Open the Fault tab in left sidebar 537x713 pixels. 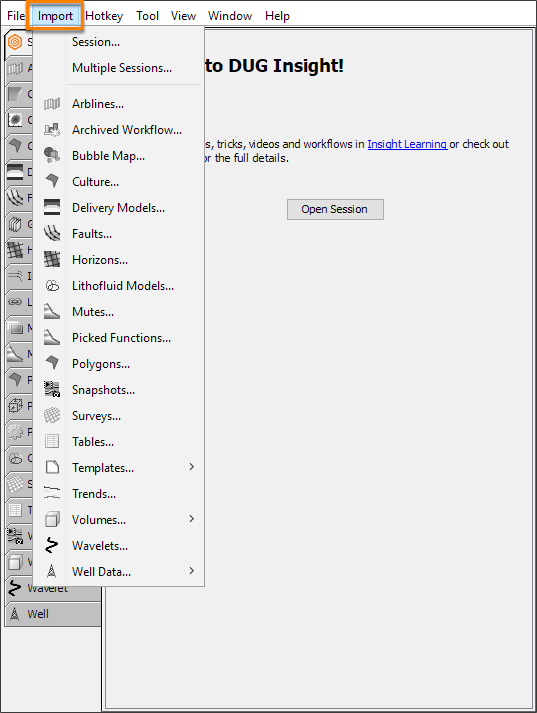19,198
